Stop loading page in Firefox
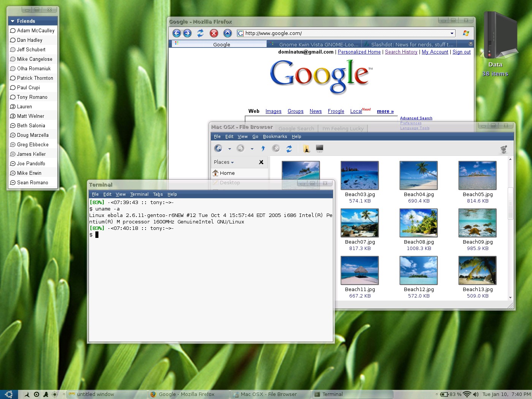532x399 pixels. coord(214,33)
